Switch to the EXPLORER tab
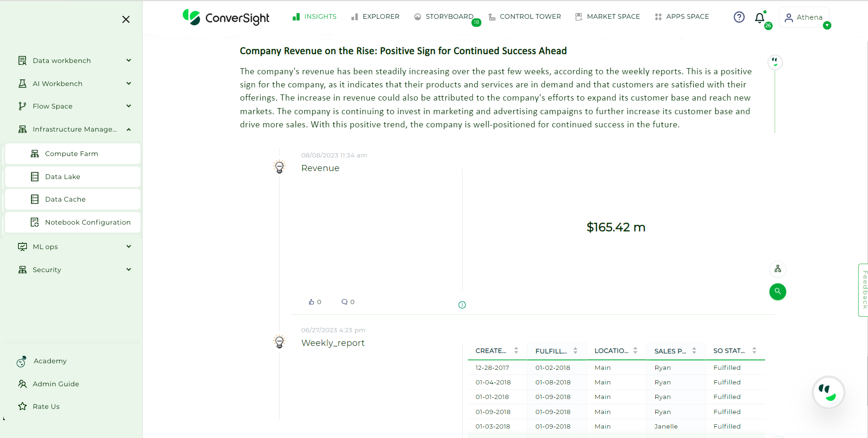 (375, 16)
